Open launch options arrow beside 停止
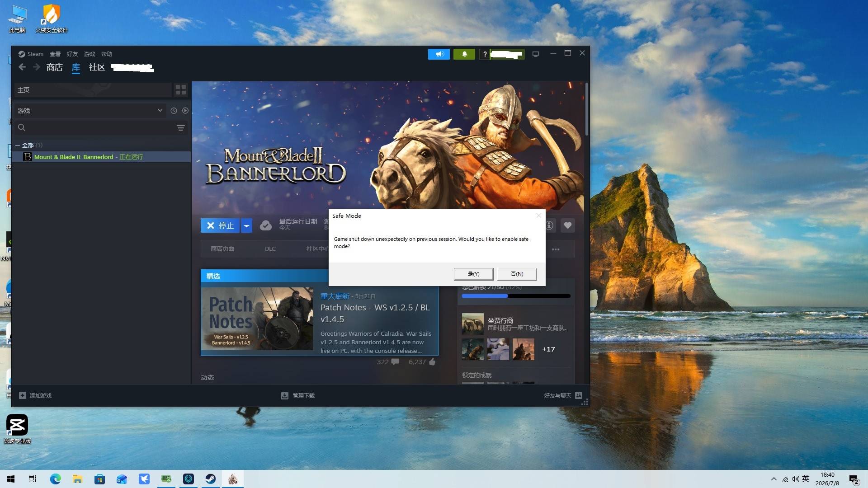 [246, 225]
